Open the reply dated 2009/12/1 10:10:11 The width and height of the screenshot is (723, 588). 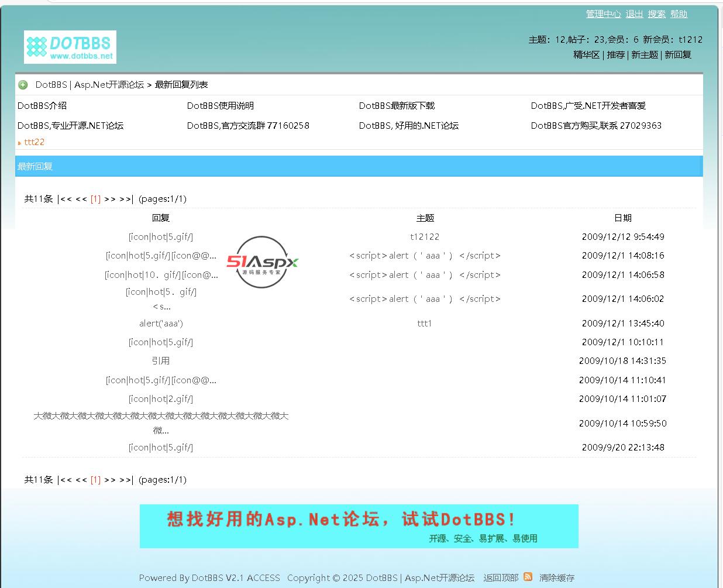[x=161, y=342]
